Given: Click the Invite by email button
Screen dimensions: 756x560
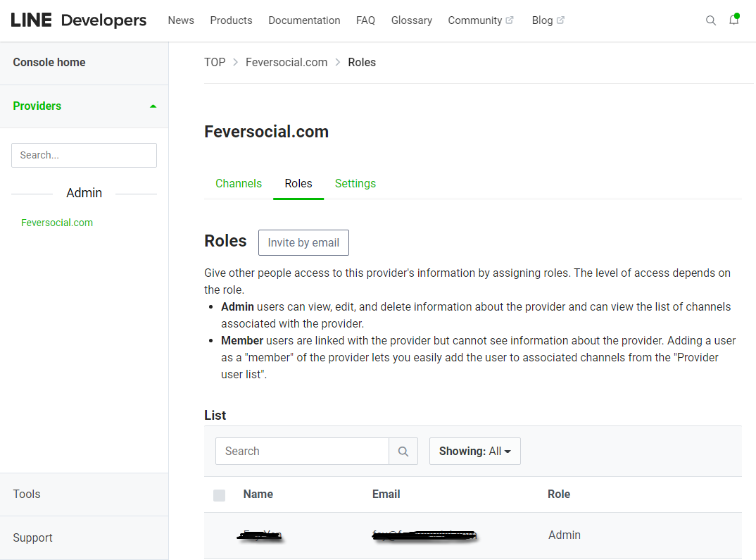Looking at the screenshot, I should tap(303, 243).
